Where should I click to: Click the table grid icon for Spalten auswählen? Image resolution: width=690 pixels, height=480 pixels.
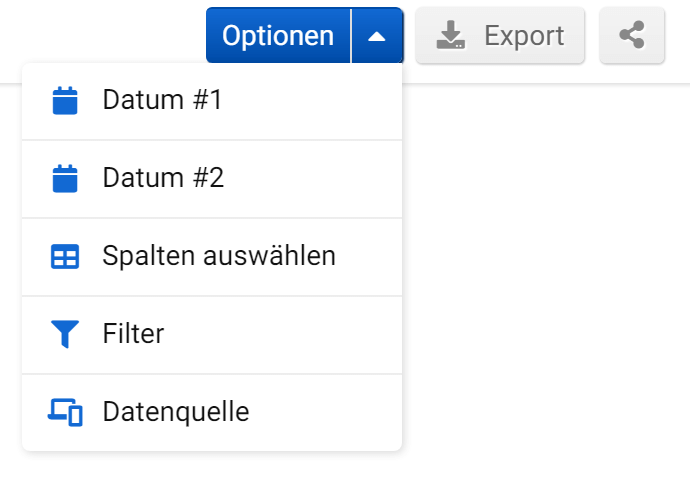click(x=65, y=257)
